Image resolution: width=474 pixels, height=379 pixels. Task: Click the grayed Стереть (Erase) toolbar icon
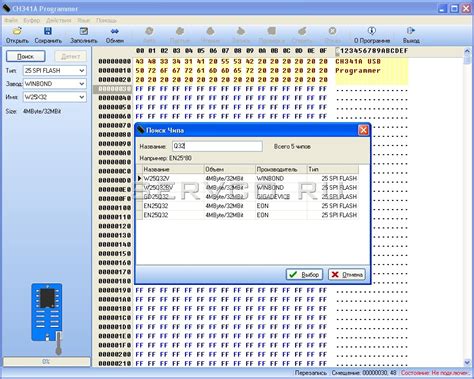pyautogui.click(x=302, y=31)
